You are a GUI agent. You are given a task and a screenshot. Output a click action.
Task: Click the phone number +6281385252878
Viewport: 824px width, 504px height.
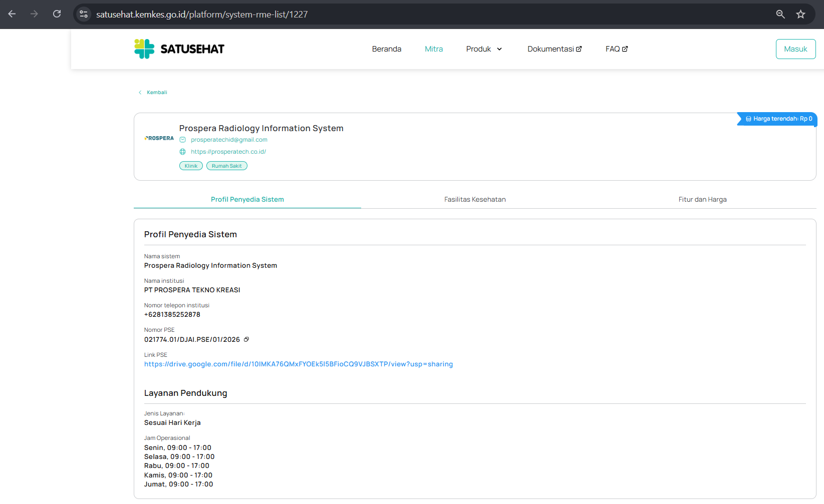[x=172, y=315]
